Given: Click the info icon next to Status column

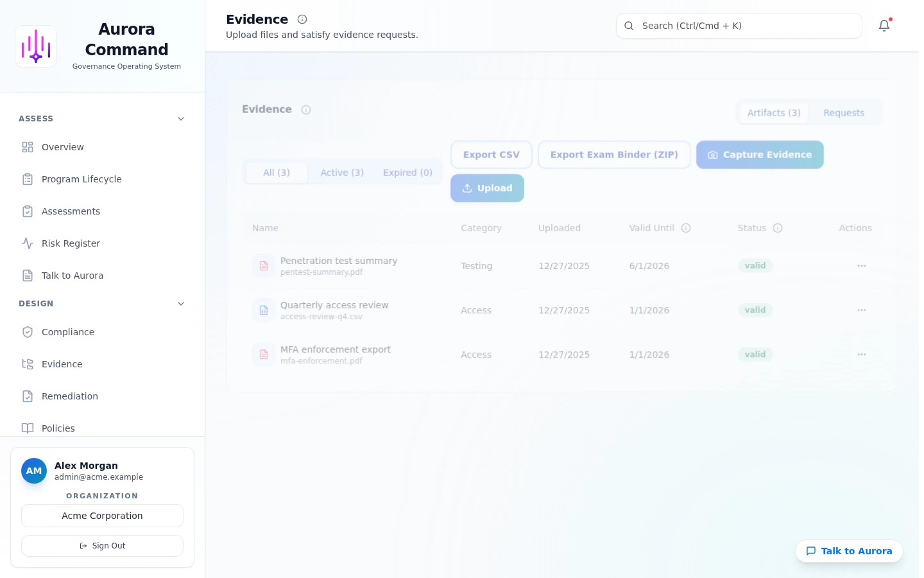Looking at the screenshot, I should coord(778,228).
